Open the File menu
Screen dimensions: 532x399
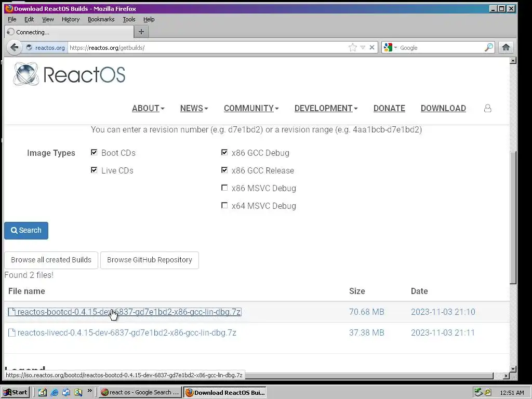[x=12, y=19]
